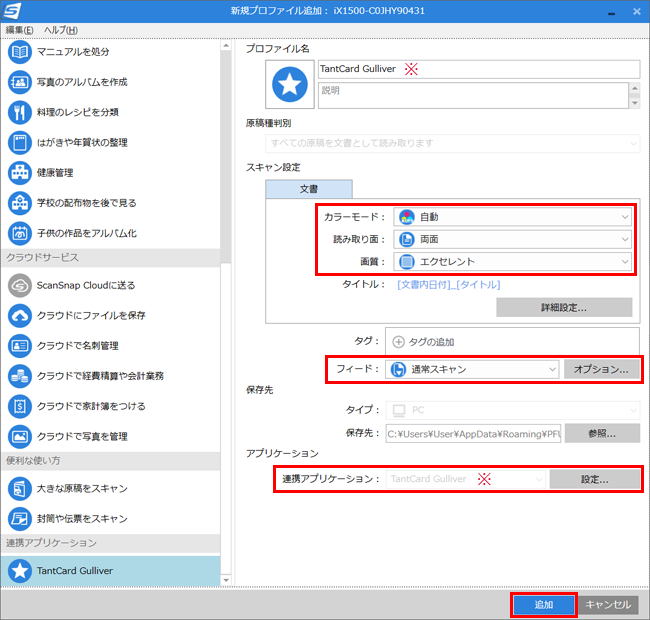Click the description field scroll up arrow
Screen dimensions: 650x620
pos(635,88)
